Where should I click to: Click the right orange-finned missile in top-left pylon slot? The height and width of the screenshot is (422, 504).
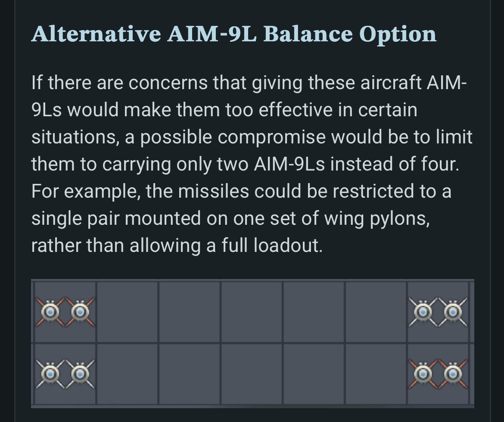(80, 312)
